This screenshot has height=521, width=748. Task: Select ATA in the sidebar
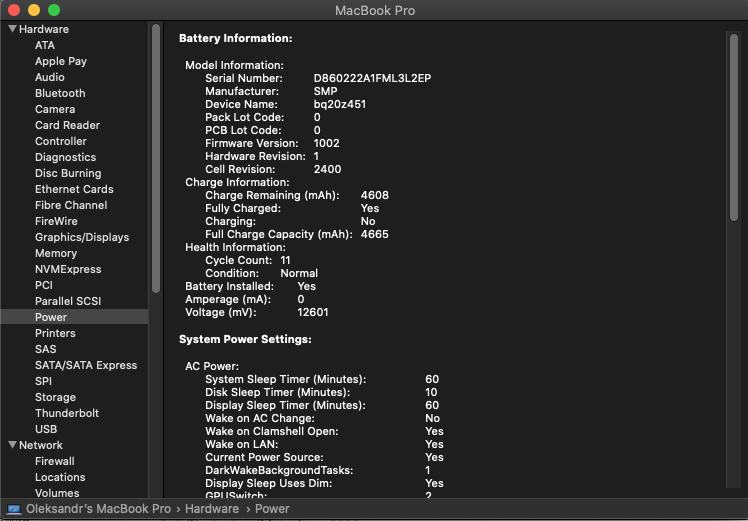[45, 45]
